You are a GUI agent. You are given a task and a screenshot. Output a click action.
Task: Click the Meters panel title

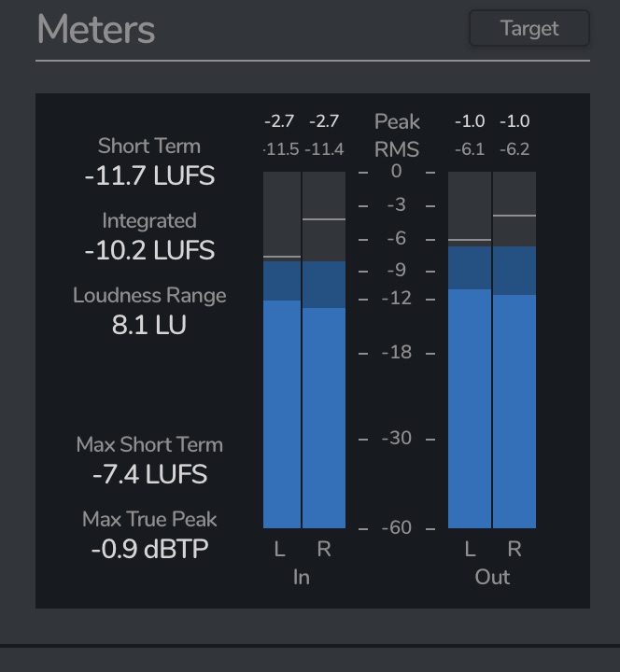(95, 29)
